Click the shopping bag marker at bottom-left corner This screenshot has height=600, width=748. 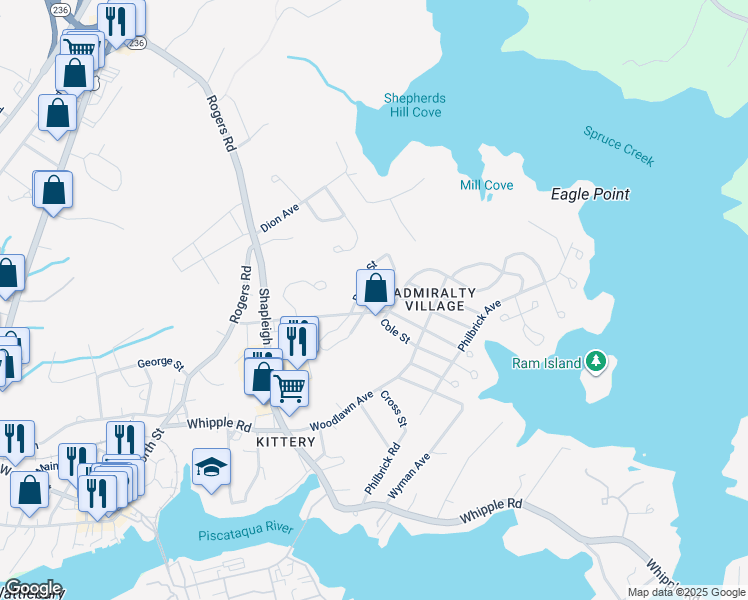(30, 493)
